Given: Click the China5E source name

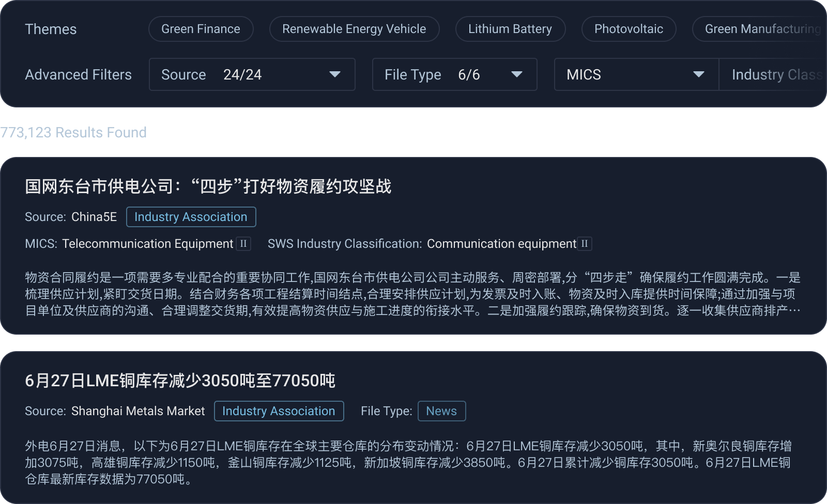Looking at the screenshot, I should coord(94,217).
